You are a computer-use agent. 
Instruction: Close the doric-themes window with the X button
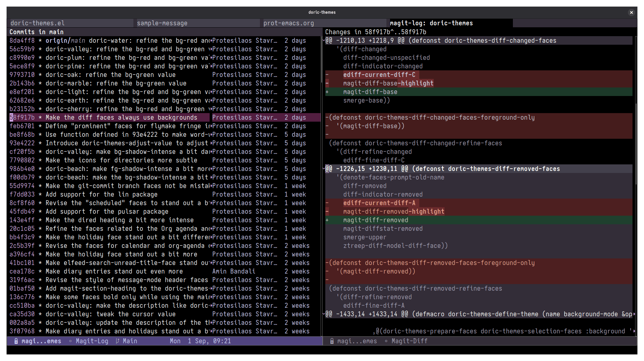[x=631, y=12]
